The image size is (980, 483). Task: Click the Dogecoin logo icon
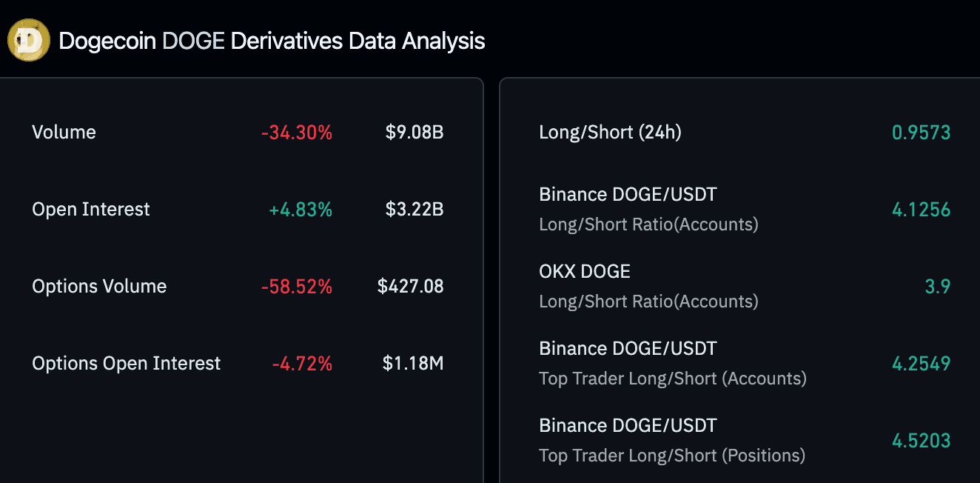tap(28, 41)
